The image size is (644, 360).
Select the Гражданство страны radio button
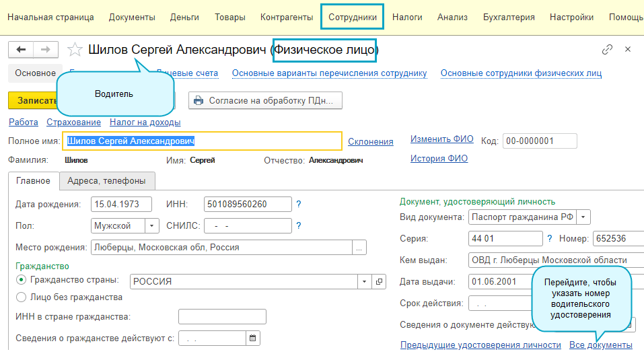[22, 280]
